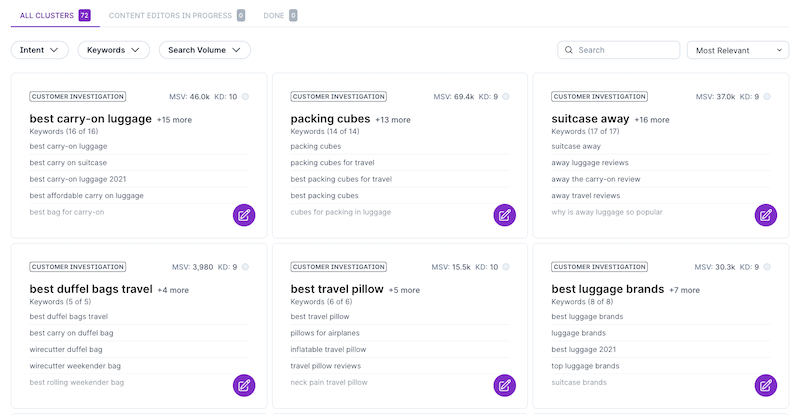Select keyword 'cubes for packing in luggage'
Image resolution: width=800 pixels, height=415 pixels.
[341, 212]
